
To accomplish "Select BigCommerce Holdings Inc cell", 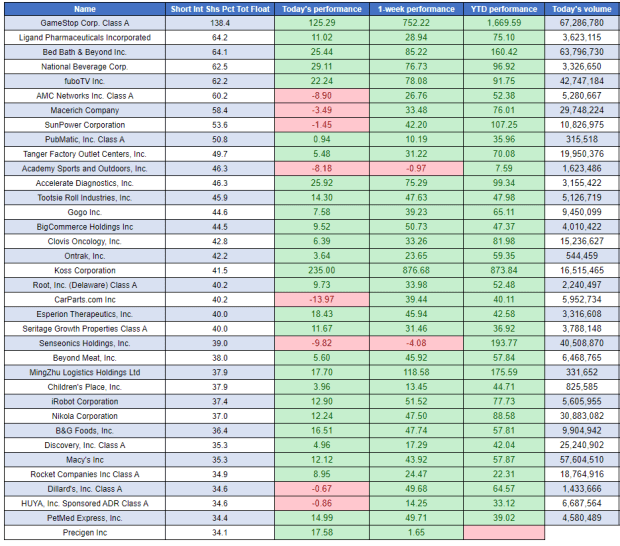I will (x=85, y=227).
